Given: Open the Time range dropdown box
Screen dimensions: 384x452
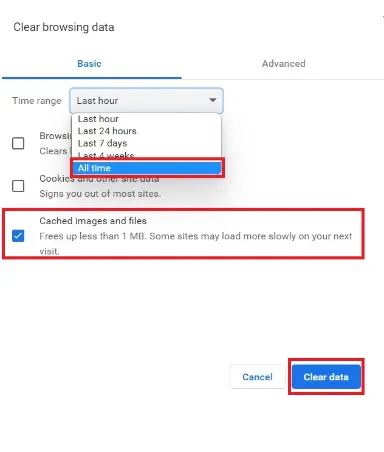Looking at the screenshot, I should click(146, 101).
